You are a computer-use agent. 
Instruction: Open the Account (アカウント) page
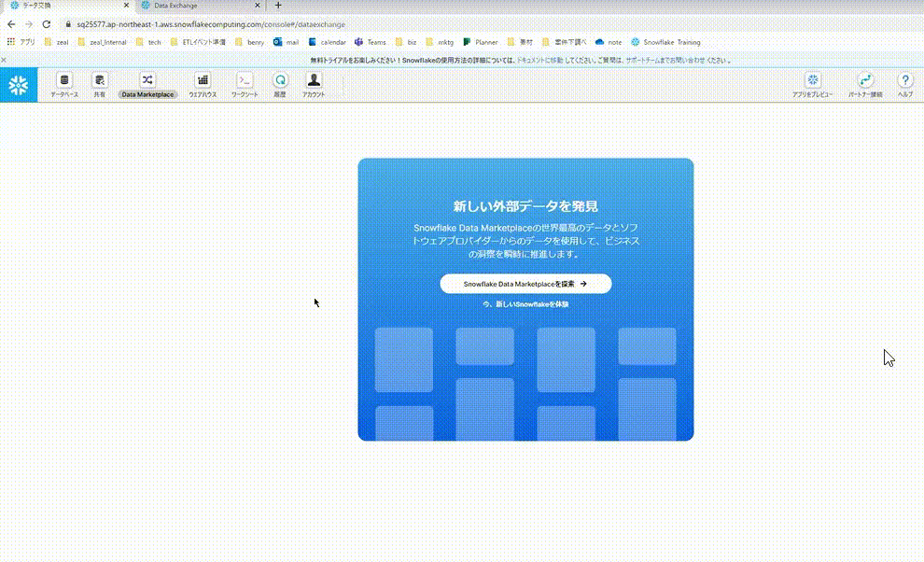pyautogui.click(x=314, y=85)
